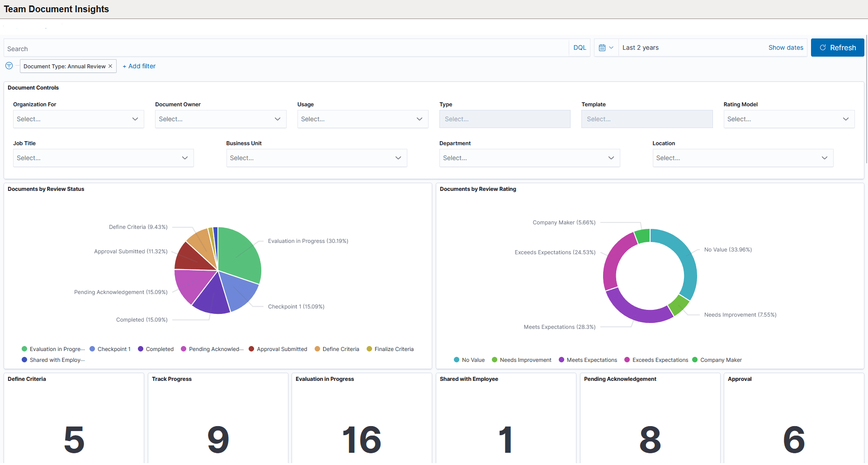Screen dimensions: 868x465
Task: Click the Approval Submitted legend marker
Action: [251, 349]
